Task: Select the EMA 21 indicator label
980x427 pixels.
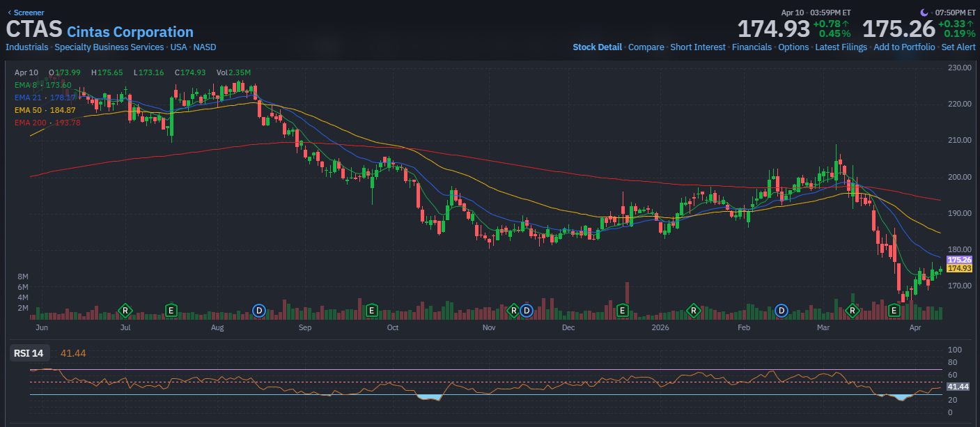Action: [45, 98]
